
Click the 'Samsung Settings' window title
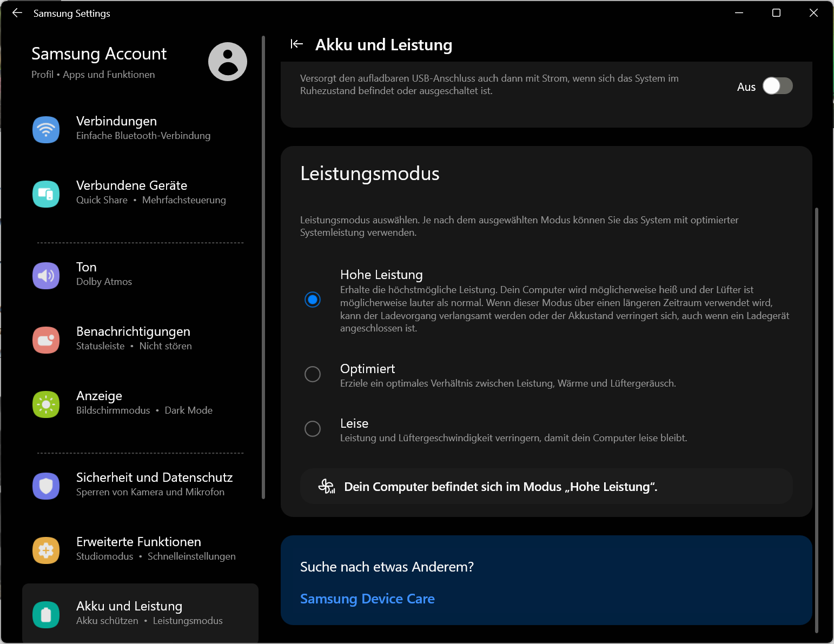pos(72,13)
